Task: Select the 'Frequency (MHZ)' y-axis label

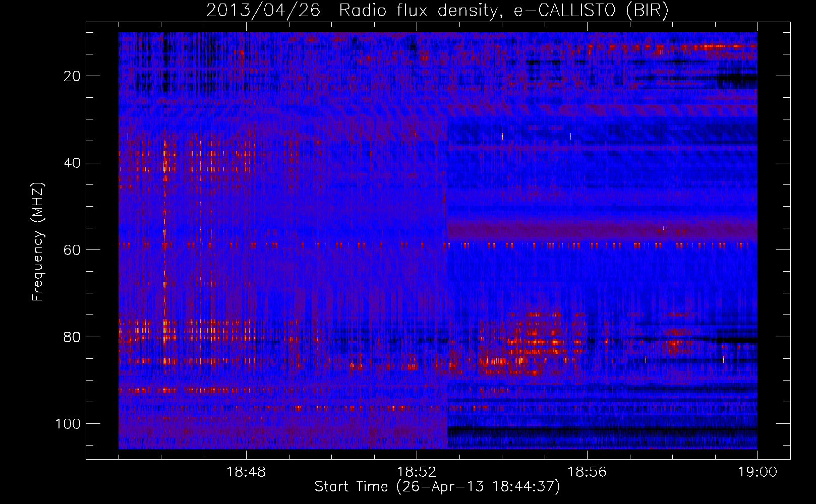Action: pyautogui.click(x=38, y=242)
